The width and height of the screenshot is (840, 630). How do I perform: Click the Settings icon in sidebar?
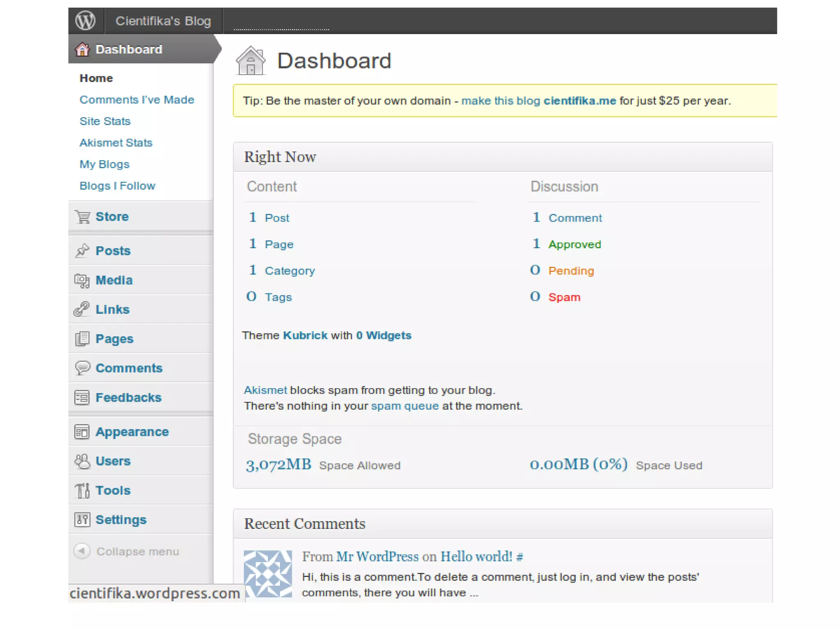tap(82, 520)
